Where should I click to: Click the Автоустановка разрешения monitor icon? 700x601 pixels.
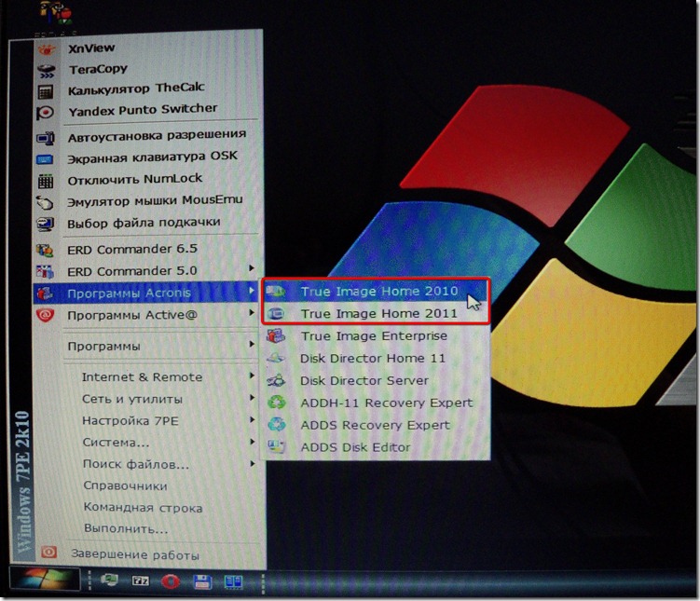click(x=45, y=138)
